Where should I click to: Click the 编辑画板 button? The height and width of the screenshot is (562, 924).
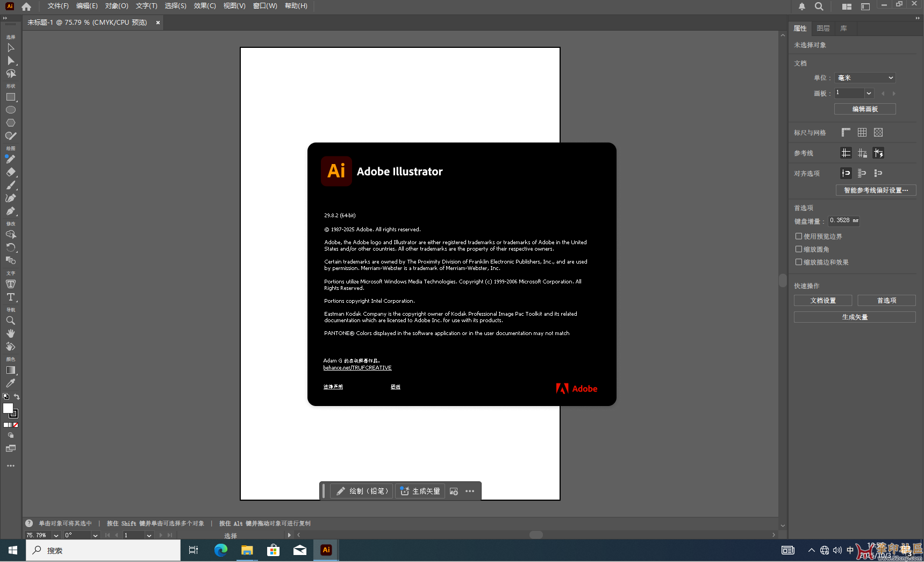coord(865,109)
